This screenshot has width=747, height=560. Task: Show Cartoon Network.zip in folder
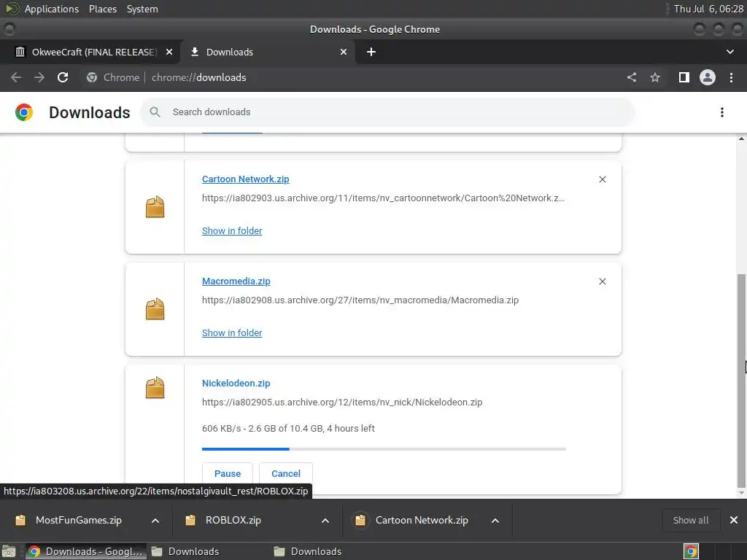point(232,230)
